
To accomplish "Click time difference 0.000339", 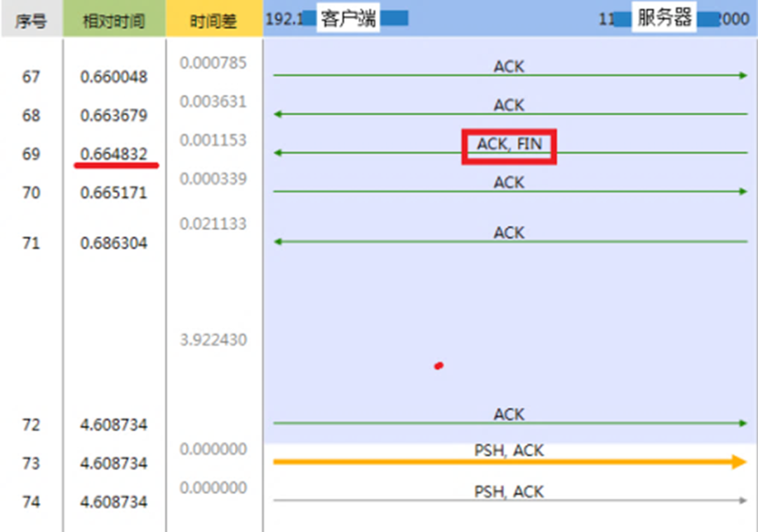I will (213, 179).
